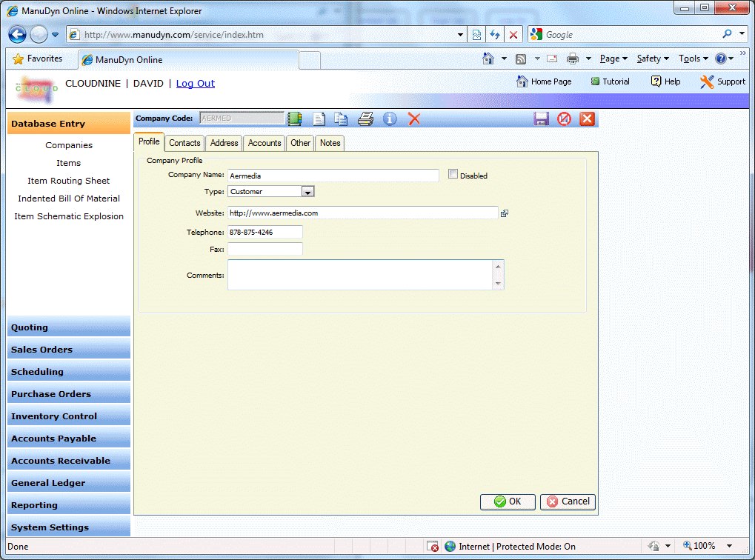The height and width of the screenshot is (560, 755).
Task: Click the purple floppy disk save icon
Action: (x=541, y=119)
